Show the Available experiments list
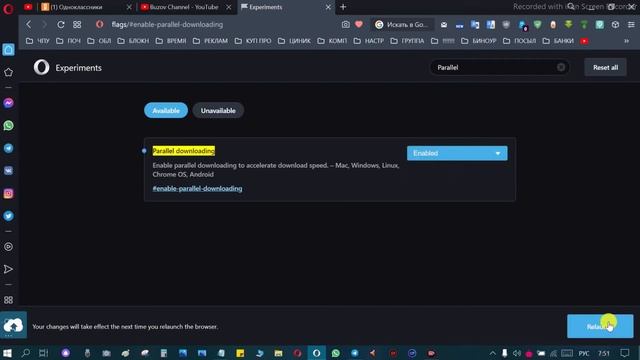The image size is (640, 360). 166,110
